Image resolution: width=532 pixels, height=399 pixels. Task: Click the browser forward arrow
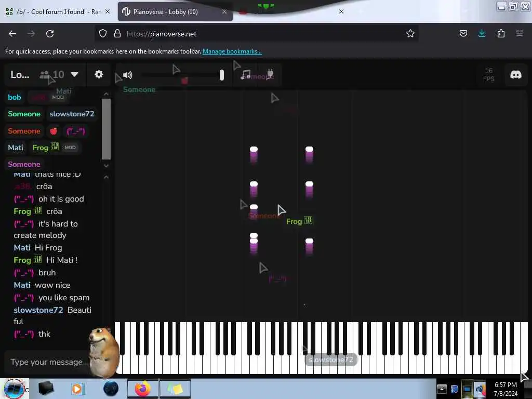[31, 34]
